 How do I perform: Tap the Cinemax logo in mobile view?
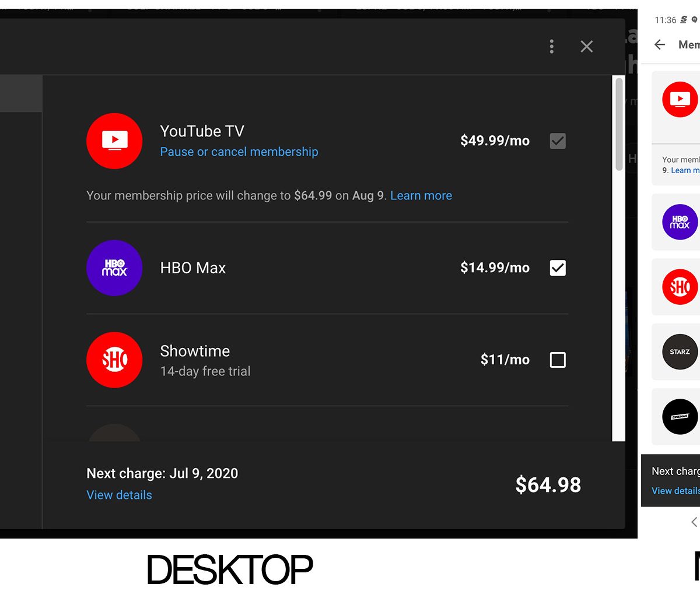(x=680, y=416)
